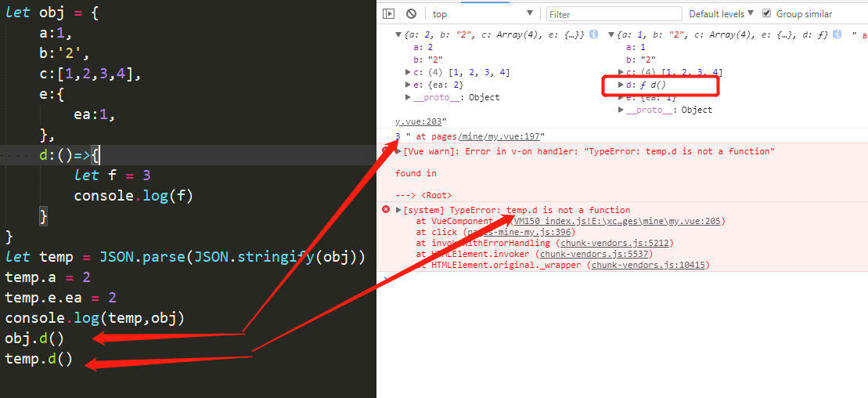Screen dimensions: 868x398
Task: Click the code line 'let f = 3'
Action: click(x=113, y=175)
